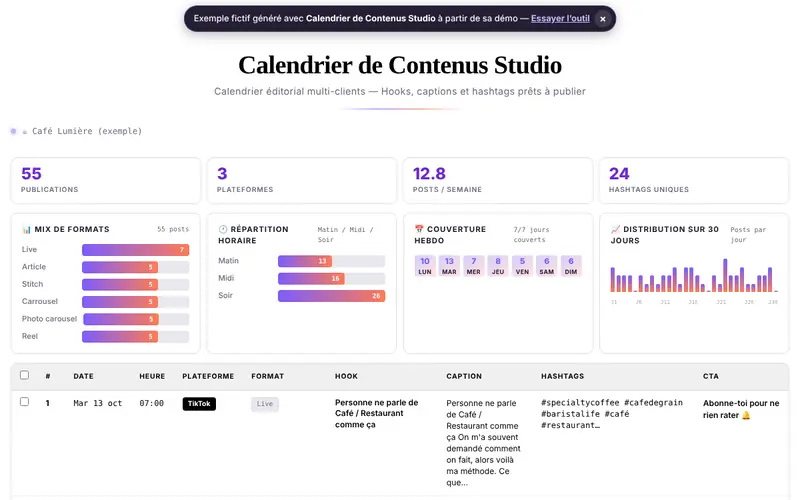Click the 07:00 time cell

point(152,403)
